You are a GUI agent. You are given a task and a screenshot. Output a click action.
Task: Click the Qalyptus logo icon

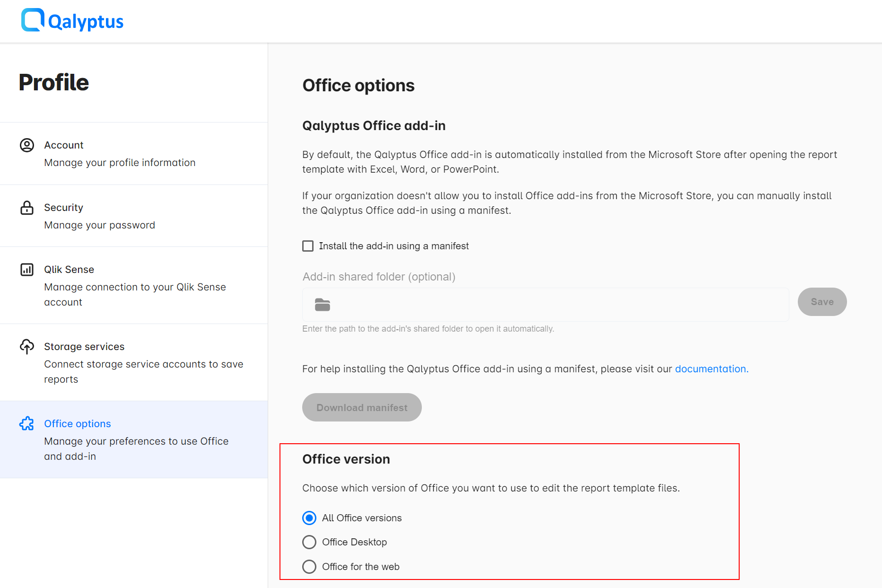coord(33,20)
